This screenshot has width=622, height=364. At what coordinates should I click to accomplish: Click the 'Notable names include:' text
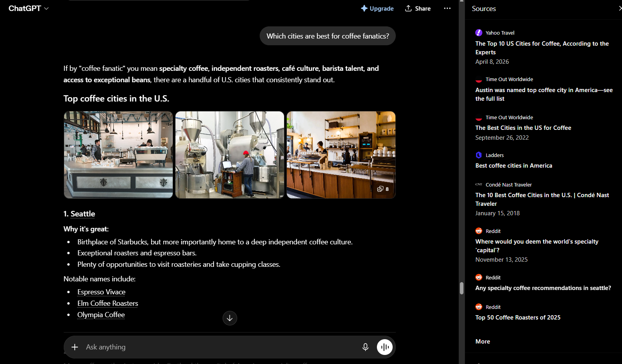[100, 279]
